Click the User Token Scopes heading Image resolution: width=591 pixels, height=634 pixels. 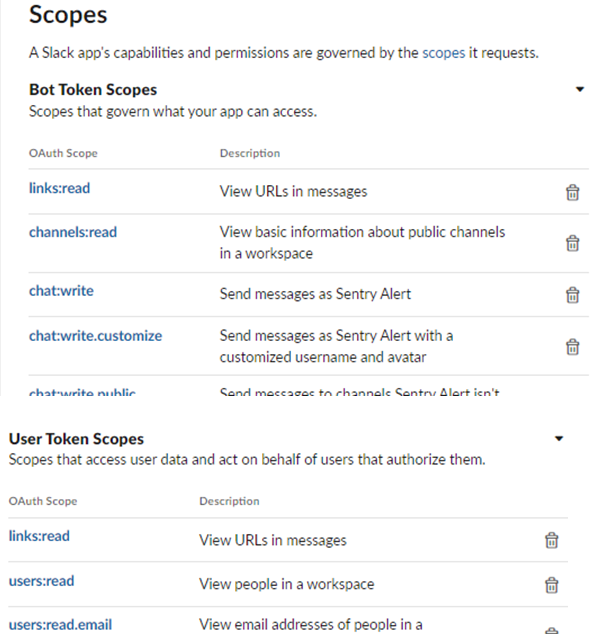[76, 439]
